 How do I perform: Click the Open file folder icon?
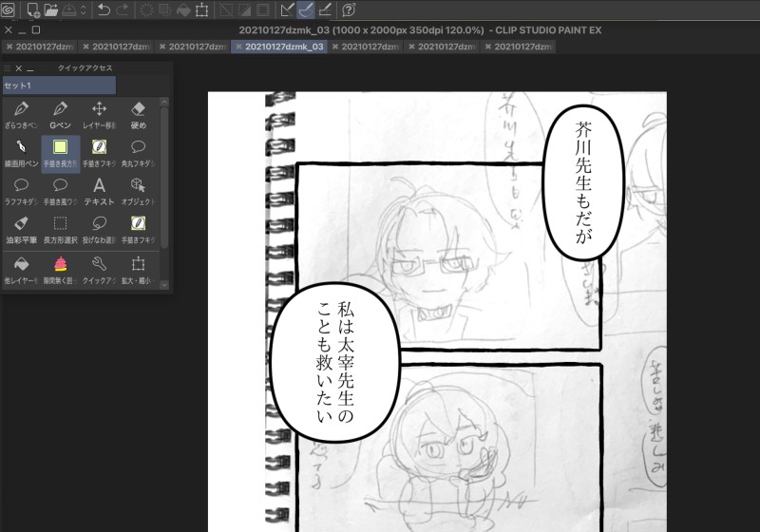click(x=50, y=9)
